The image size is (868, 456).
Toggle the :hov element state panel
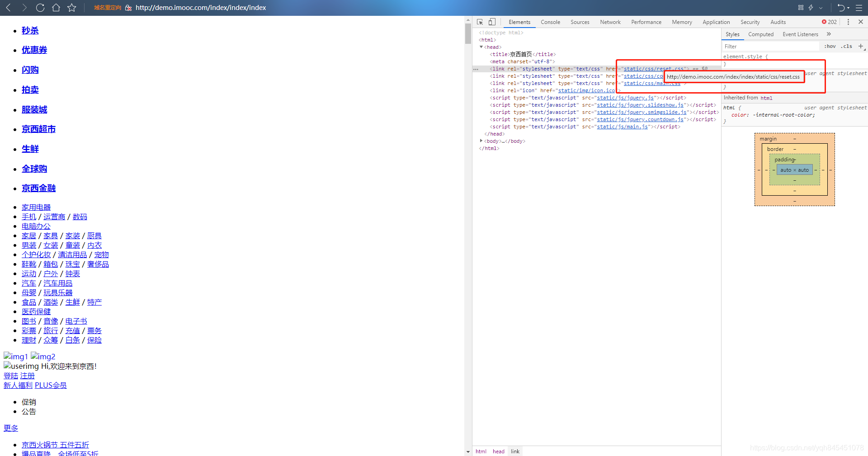tap(830, 46)
